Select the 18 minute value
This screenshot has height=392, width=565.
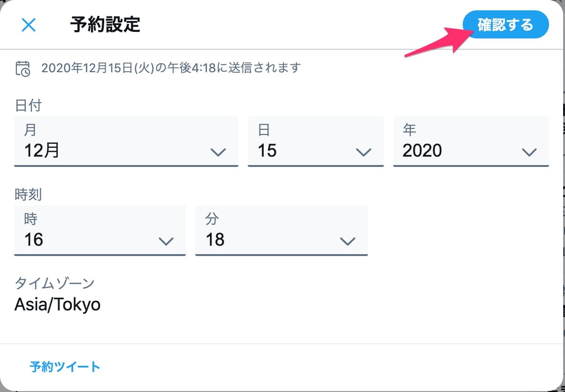click(x=215, y=240)
